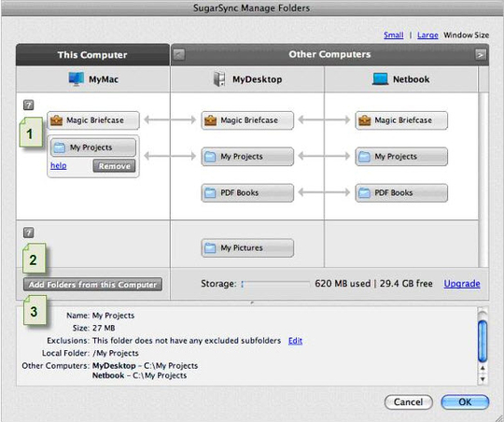Click the MyDesktop tower computer icon

219,78
